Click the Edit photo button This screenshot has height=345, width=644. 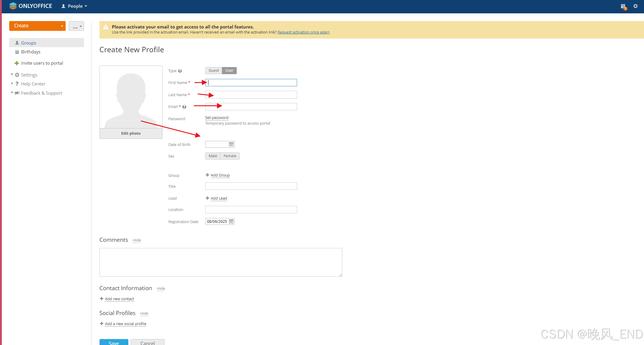[131, 133]
